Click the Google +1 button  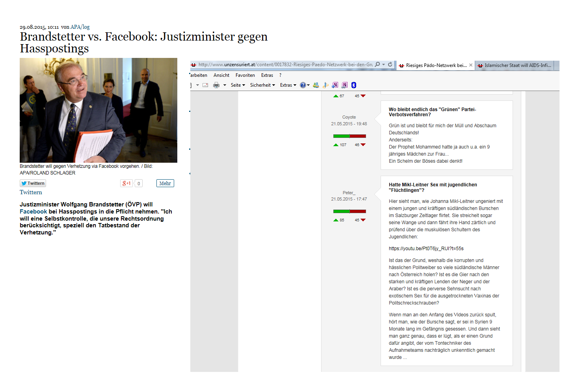pyautogui.click(x=126, y=183)
